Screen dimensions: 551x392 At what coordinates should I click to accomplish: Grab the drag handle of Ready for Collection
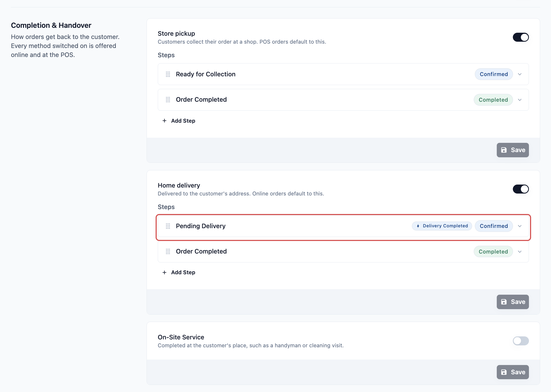[x=168, y=74]
